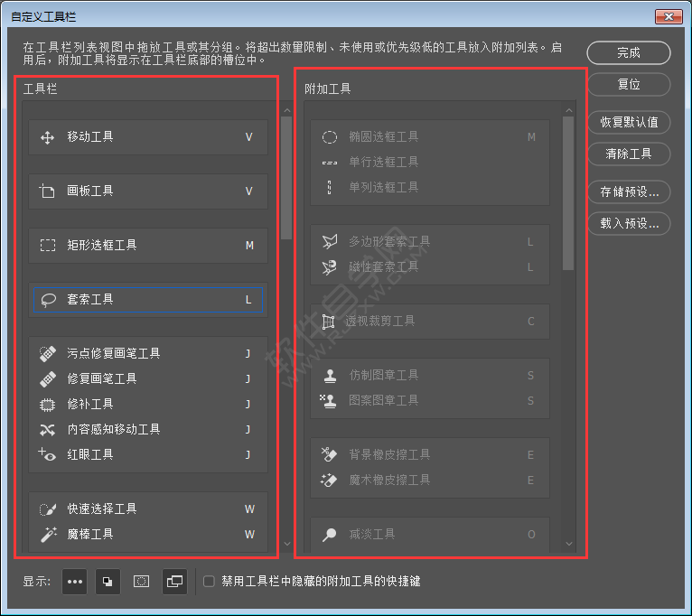Click 附加工具 list scroll-up arrow
This screenshot has height=616, width=692.
[568, 110]
